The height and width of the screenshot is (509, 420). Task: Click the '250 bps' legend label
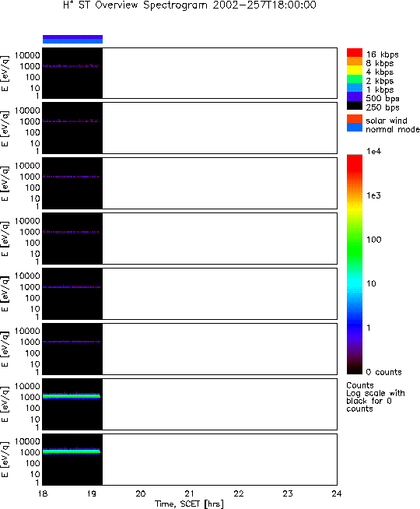383,107
